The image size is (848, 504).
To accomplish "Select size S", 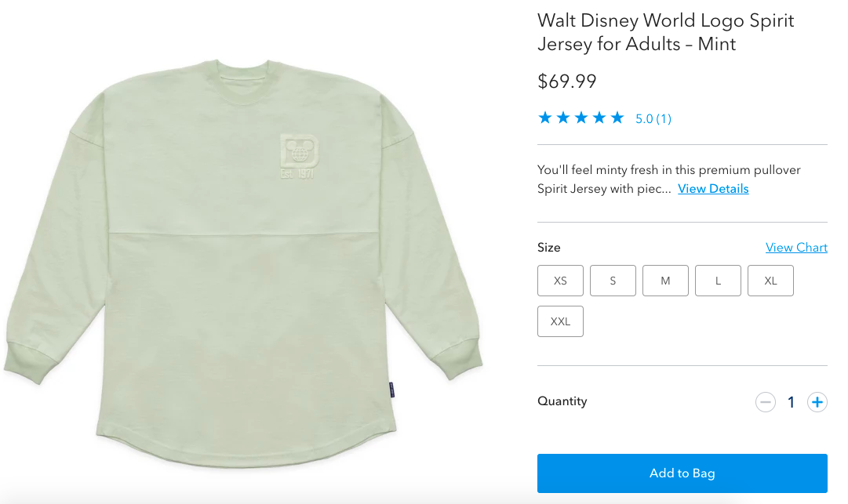I will pos(613,281).
